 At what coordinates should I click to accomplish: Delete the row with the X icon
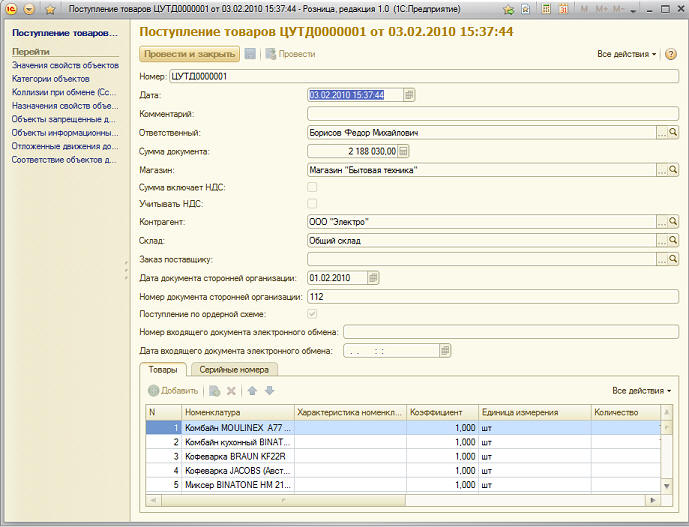point(231,391)
